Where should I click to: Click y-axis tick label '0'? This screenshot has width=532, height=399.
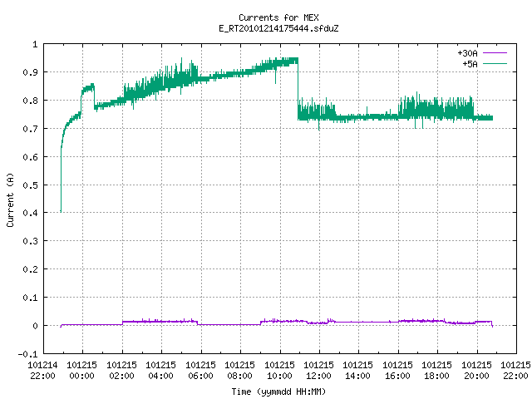click(35, 326)
